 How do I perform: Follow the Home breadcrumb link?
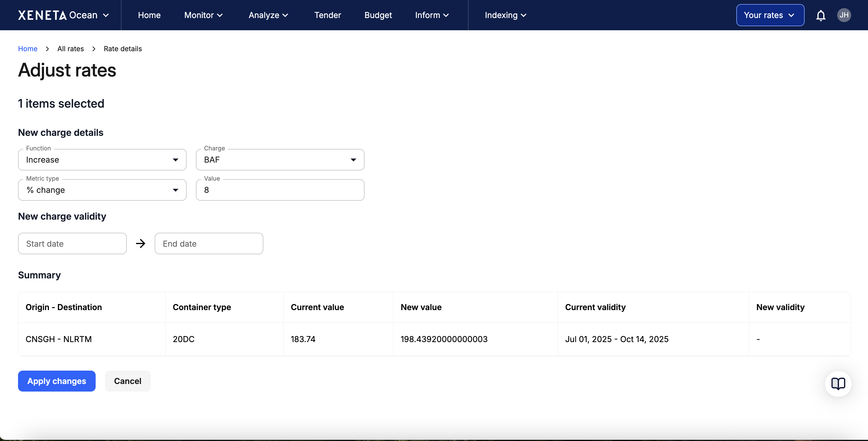(x=28, y=49)
